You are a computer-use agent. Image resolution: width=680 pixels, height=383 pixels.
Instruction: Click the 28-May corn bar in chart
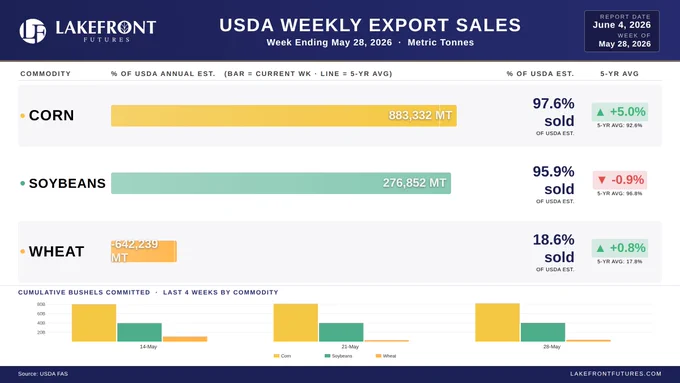tap(497, 322)
